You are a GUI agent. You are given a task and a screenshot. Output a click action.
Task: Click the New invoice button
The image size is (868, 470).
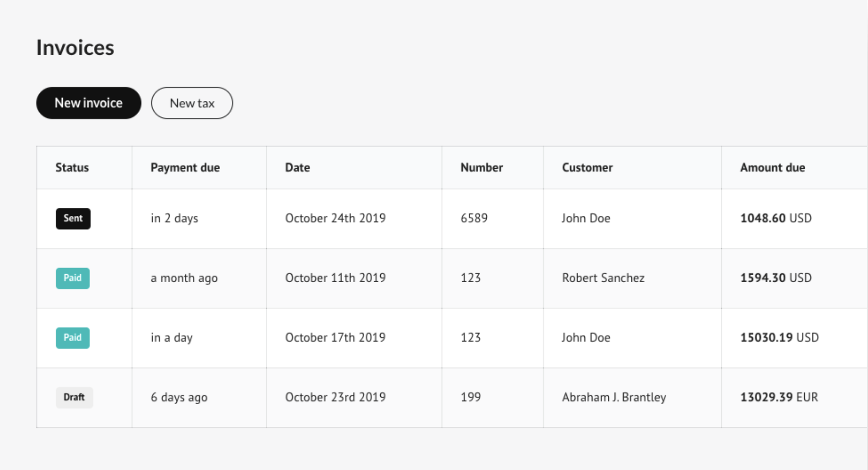88,103
